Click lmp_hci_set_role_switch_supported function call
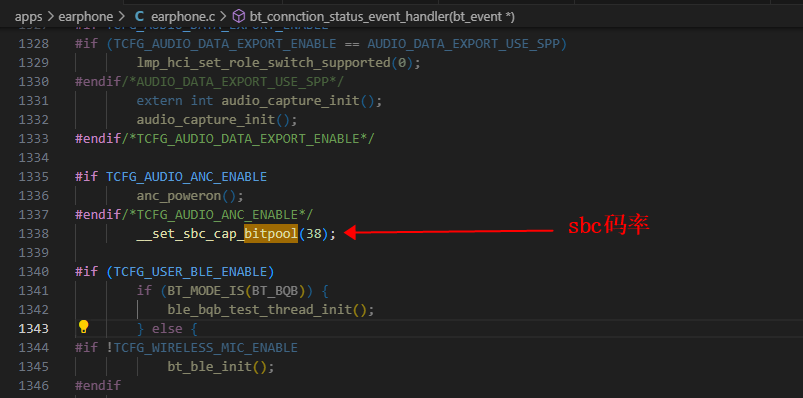The width and height of the screenshot is (803, 398). click(263, 62)
